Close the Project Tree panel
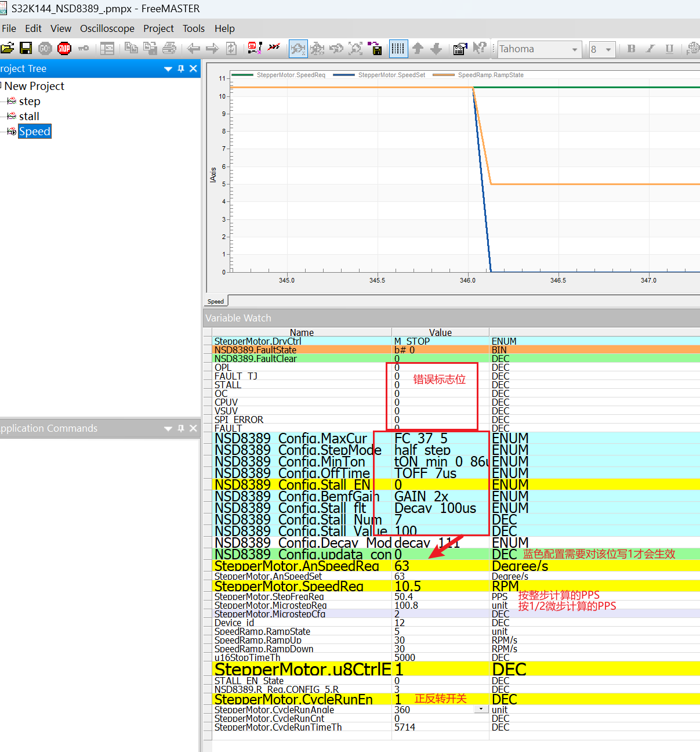Image resolution: width=700 pixels, height=752 pixels. coord(194,68)
